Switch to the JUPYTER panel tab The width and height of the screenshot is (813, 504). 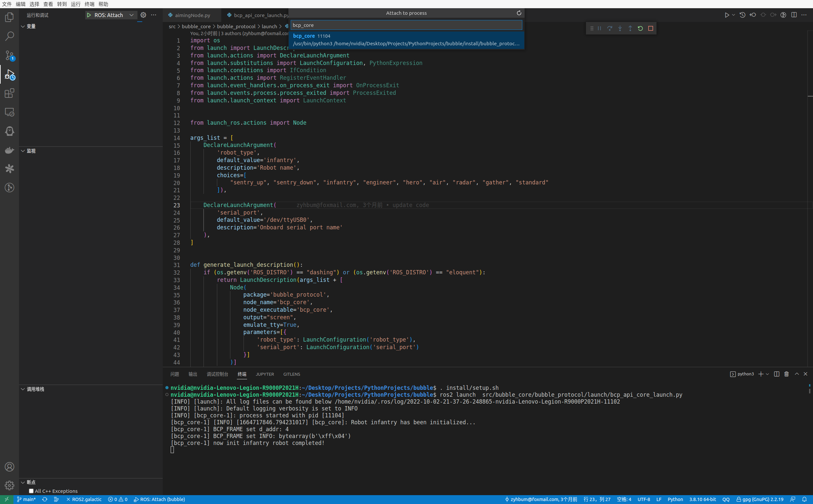click(x=265, y=374)
